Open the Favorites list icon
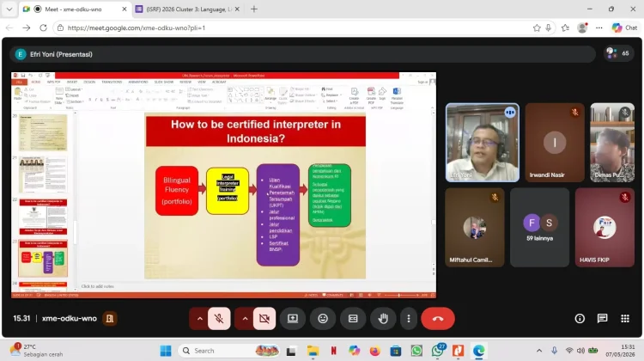Image resolution: width=644 pixels, height=361 pixels. coord(565,28)
